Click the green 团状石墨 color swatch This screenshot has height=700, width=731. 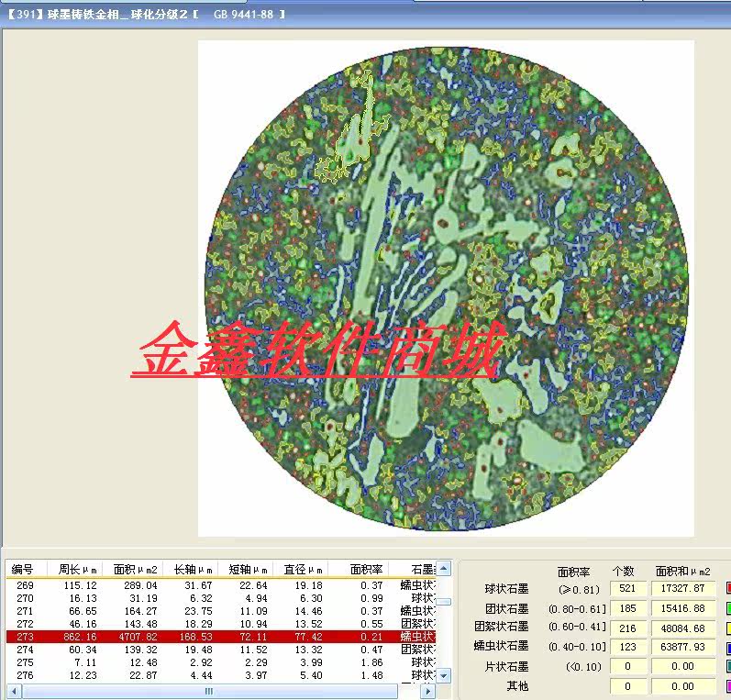[727, 608]
